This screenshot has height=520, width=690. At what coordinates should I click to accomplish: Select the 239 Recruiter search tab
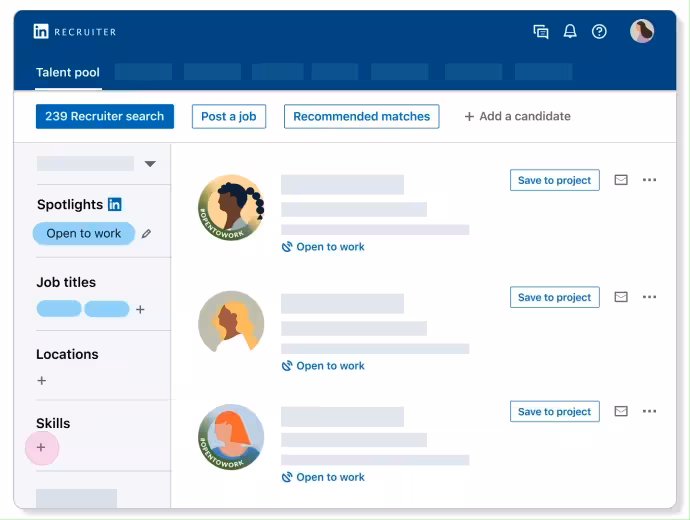(105, 117)
